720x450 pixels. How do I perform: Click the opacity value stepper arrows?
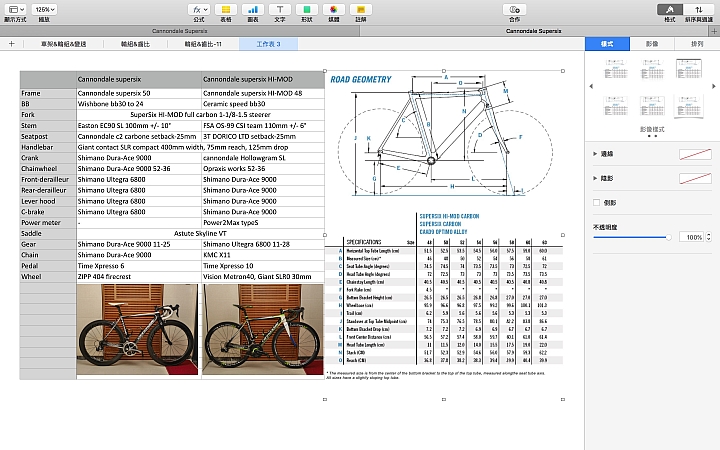(709, 237)
